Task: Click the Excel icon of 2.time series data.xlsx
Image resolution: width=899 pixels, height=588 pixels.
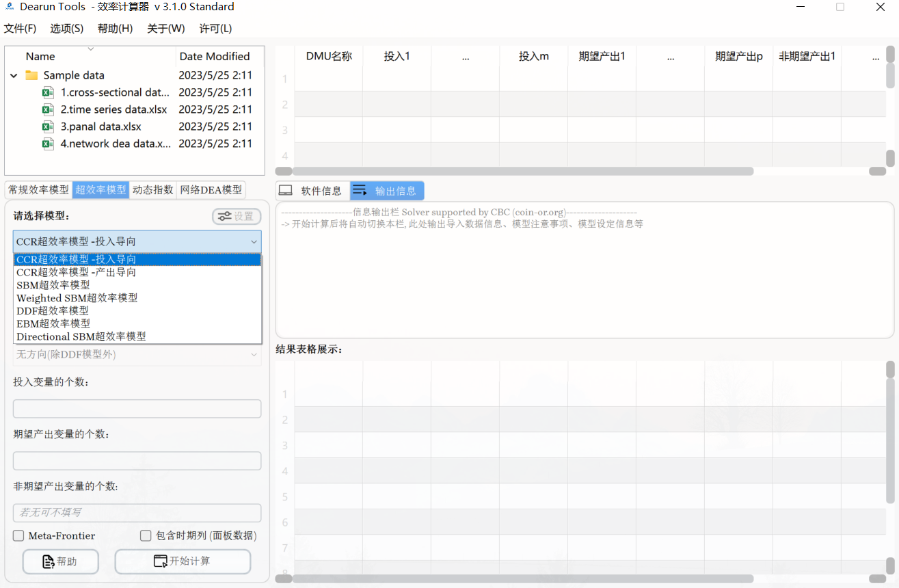Action: 48,109
